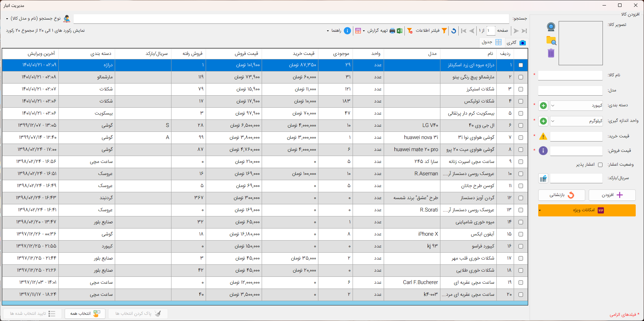Click the empty product image preview box
The height and width of the screenshot is (321, 644).
point(581,43)
